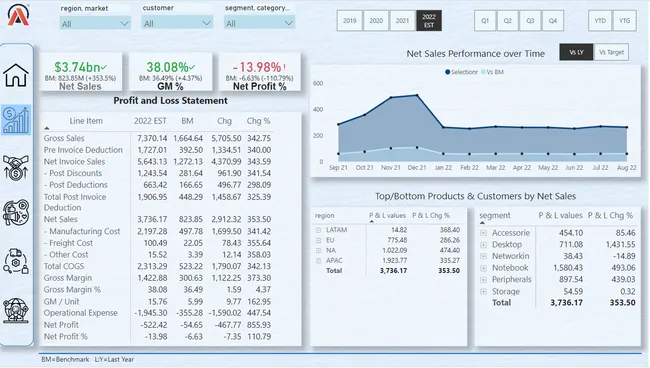Switch chart to Vs Target
The height and width of the screenshot is (368, 650).
(611, 52)
